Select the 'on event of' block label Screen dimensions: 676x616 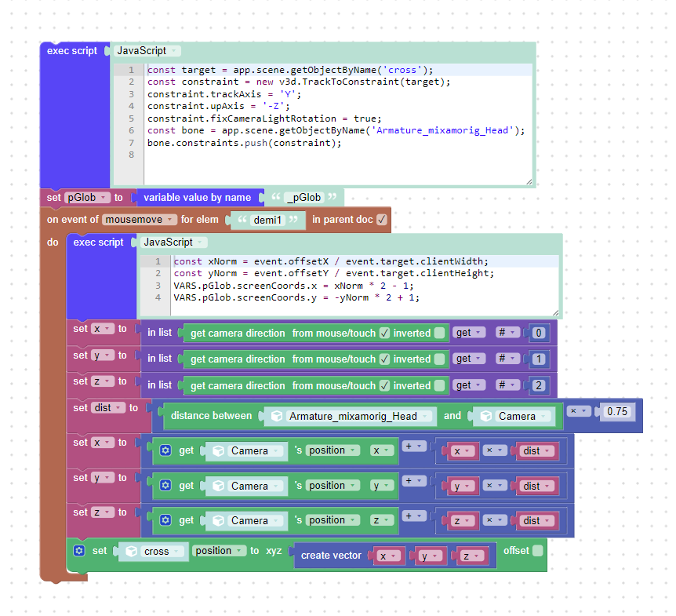(72, 220)
